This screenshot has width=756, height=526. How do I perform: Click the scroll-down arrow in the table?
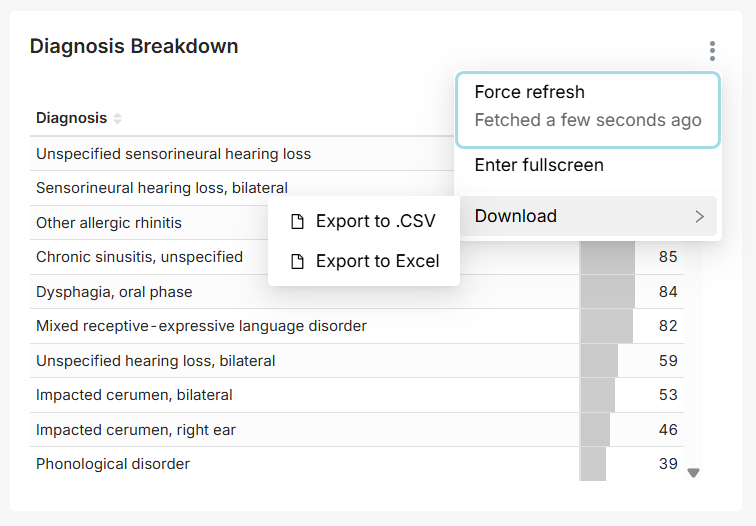[x=693, y=472]
